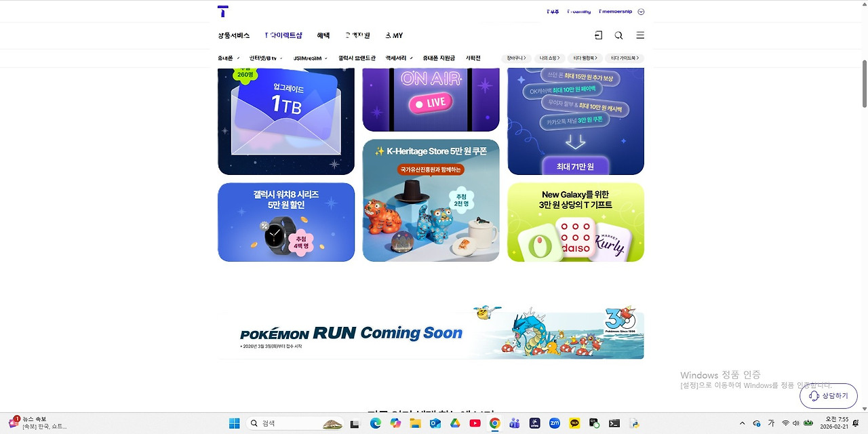
Task: Select the T 다이렉트샵 menu
Action: pyautogui.click(x=283, y=35)
